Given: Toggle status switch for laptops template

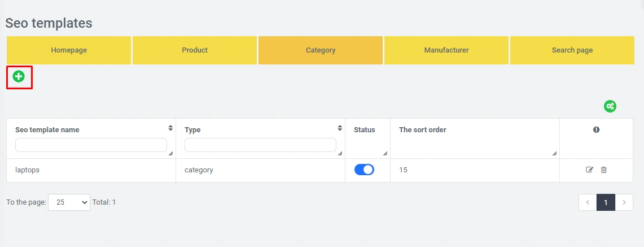Looking at the screenshot, I should click(364, 170).
